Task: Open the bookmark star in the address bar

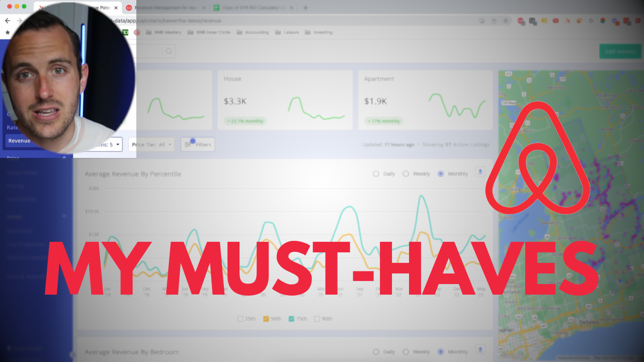Action: pos(506,21)
